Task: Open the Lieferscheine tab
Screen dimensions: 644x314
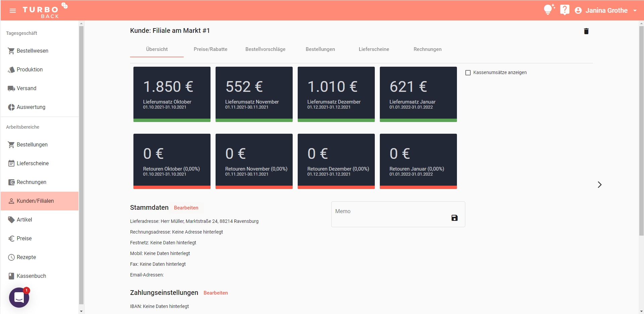Action: 374,49
